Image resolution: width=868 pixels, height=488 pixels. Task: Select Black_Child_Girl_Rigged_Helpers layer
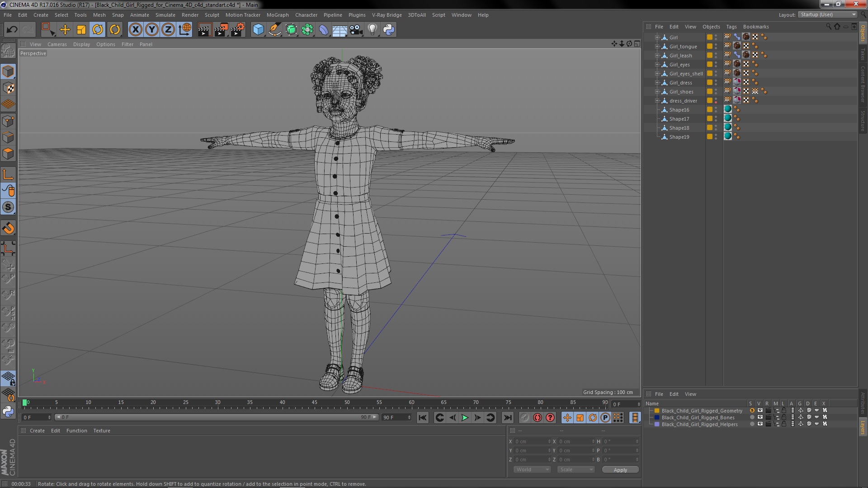[699, 424]
